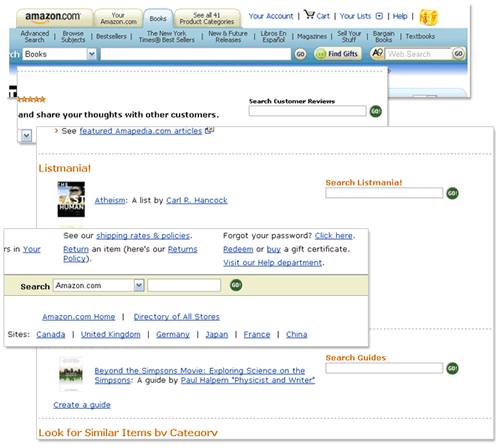Click the Atheism list book cover thumbnail
Viewport: 500px width, 448px height.
click(71, 199)
